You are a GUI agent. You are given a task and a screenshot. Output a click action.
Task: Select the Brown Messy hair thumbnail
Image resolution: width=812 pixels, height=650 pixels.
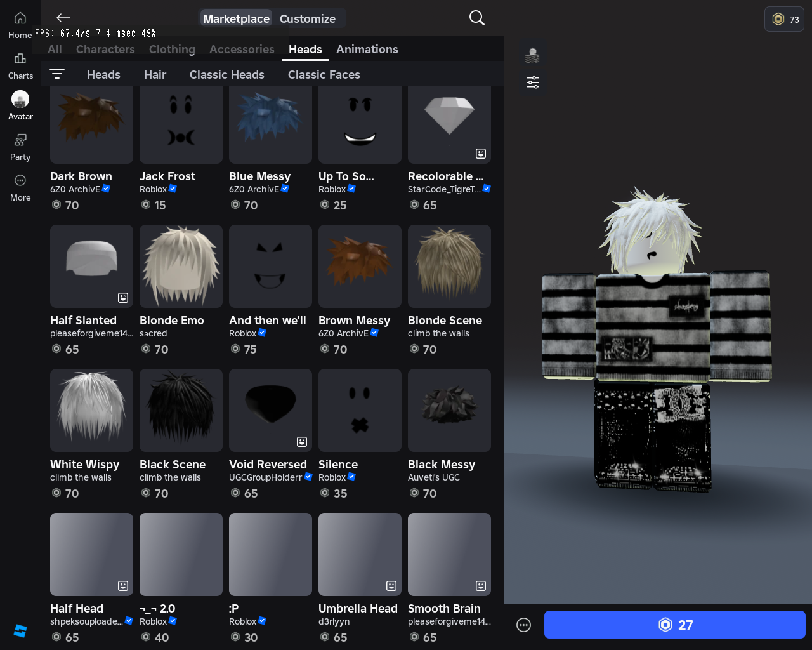(360, 266)
